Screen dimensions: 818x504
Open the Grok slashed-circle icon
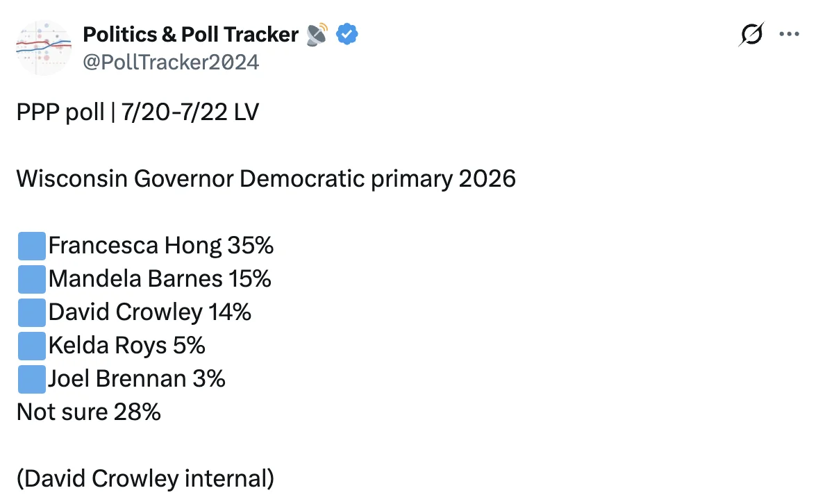click(x=751, y=35)
